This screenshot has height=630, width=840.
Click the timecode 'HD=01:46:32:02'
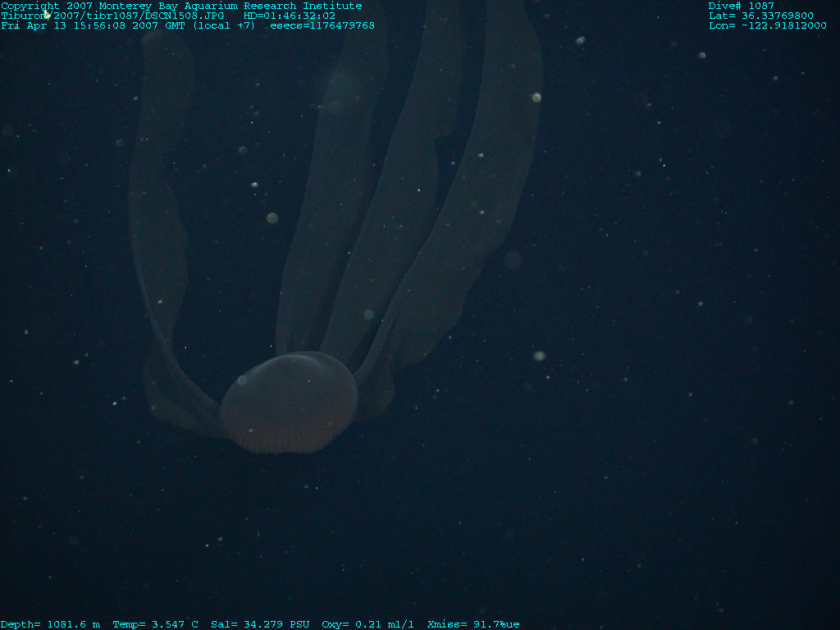coord(290,16)
